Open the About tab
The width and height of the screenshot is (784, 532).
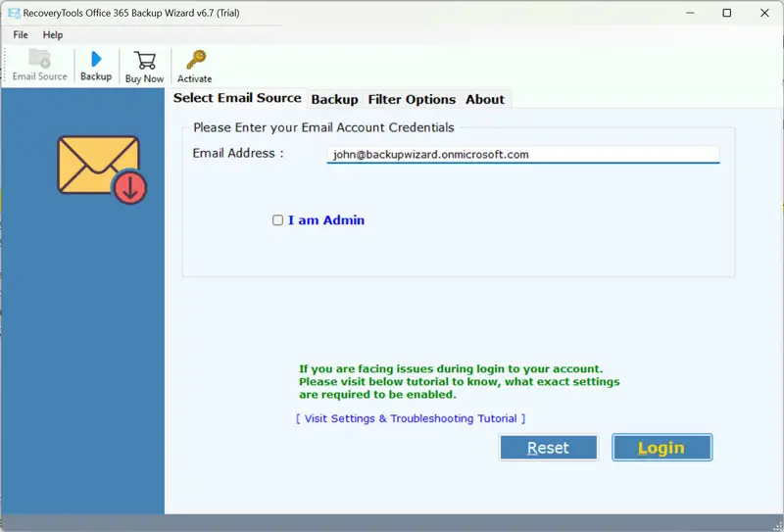pyautogui.click(x=485, y=100)
